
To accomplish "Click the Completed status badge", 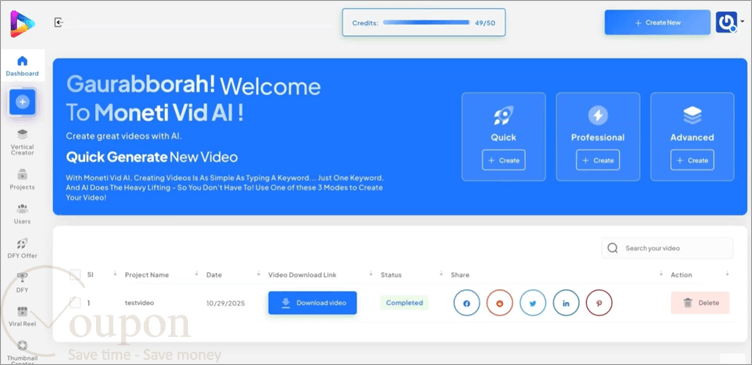I will click(404, 303).
